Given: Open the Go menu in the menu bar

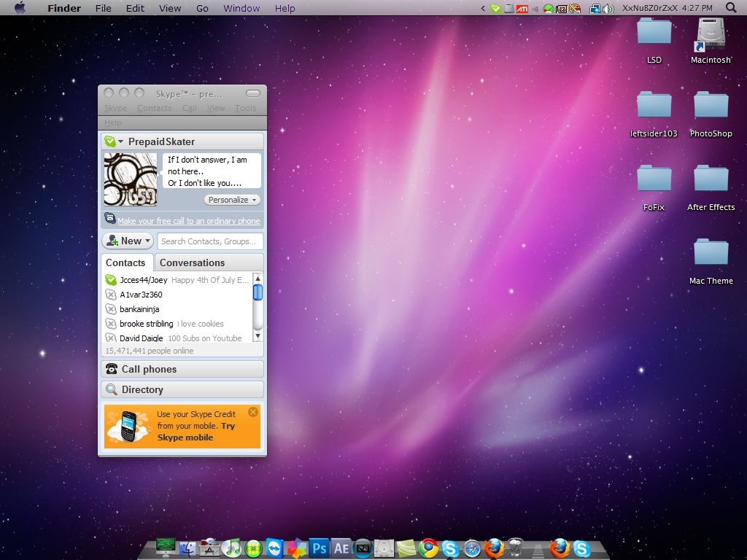Looking at the screenshot, I should pos(203,8).
